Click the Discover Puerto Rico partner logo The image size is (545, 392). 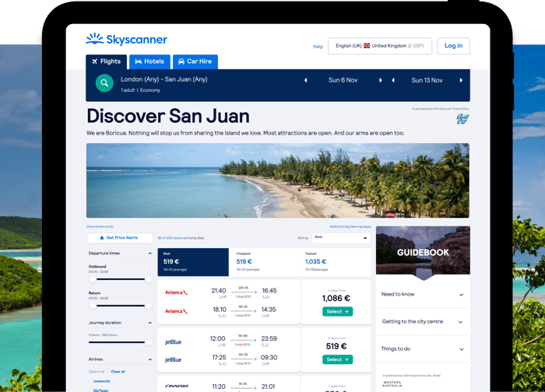click(462, 119)
